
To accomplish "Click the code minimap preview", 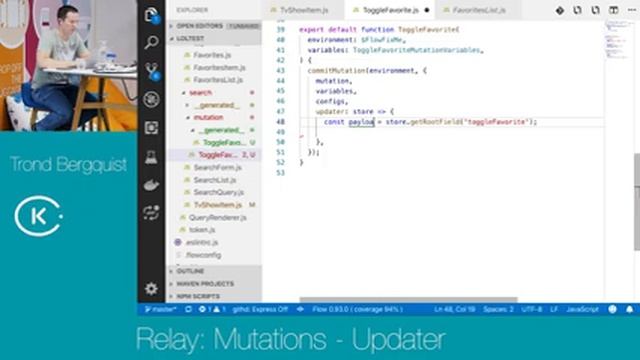I will coord(618,41).
